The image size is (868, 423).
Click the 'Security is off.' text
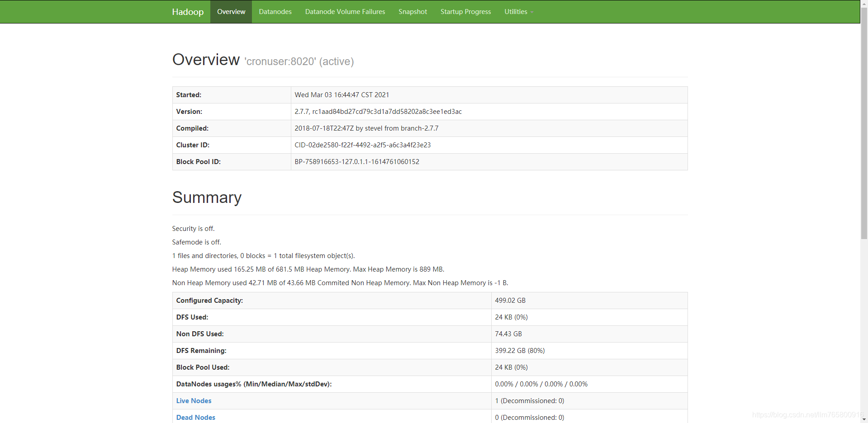pyautogui.click(x=193, y=229)
